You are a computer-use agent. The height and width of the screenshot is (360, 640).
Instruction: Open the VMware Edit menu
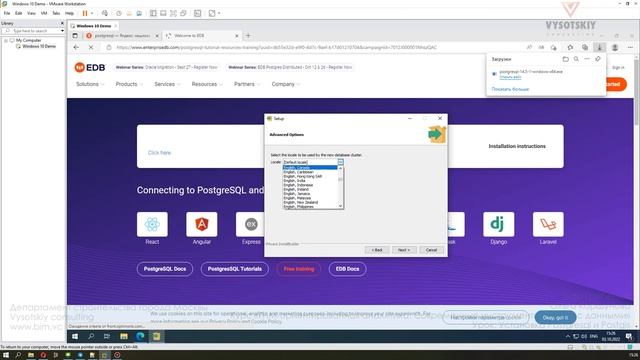click(19, 13)
